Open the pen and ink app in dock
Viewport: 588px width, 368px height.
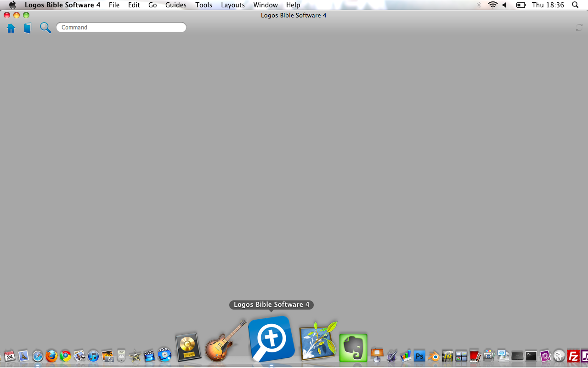pyautogui.click(x=391, y=356)
